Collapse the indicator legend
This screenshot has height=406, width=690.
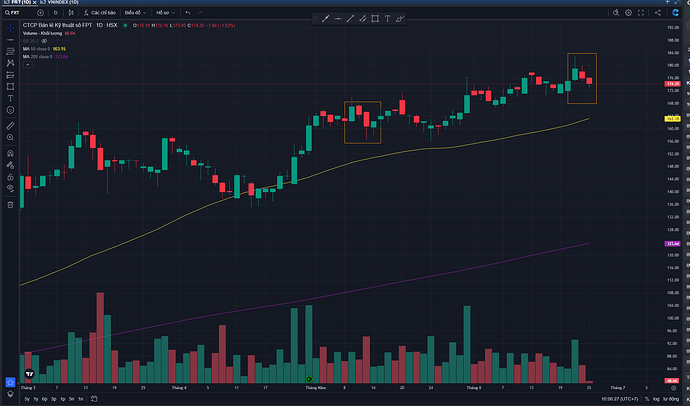click(27, 64)
